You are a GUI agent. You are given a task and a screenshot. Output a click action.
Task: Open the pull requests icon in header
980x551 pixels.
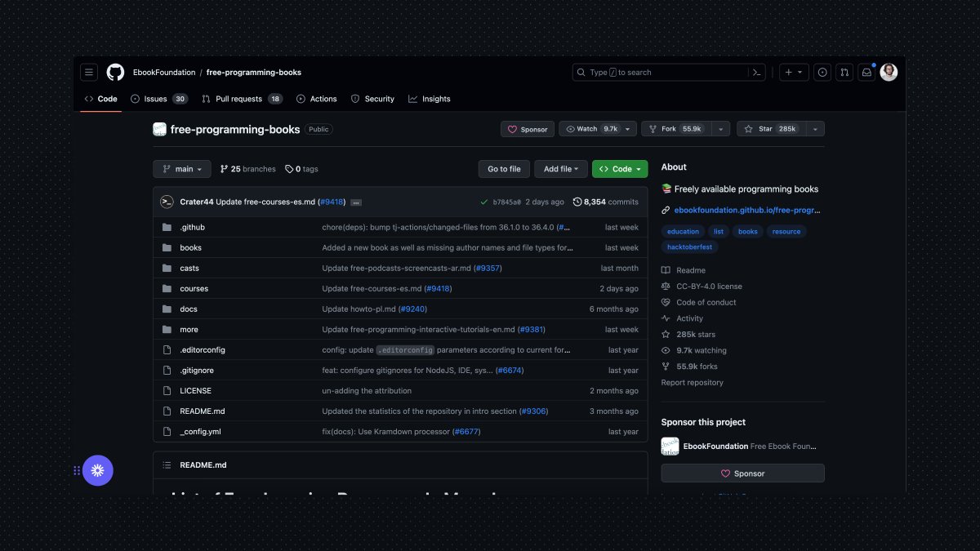(x=844, y=72)
